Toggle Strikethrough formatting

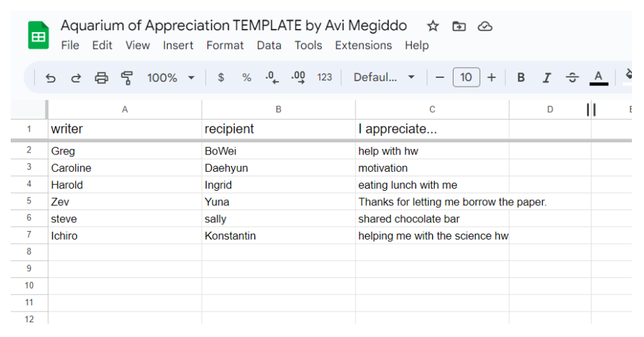572,77
